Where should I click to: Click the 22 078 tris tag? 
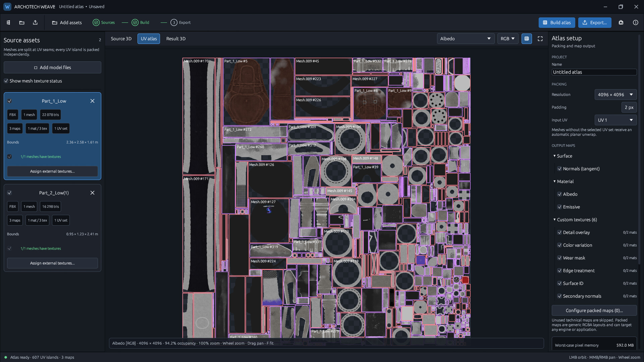tap(50, 115)
